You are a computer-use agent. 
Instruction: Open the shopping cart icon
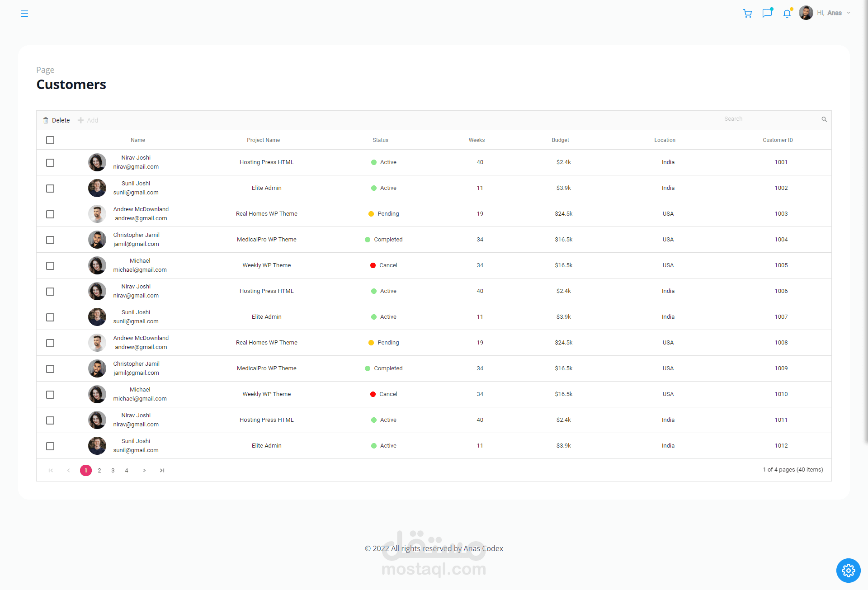pos(747,14)
